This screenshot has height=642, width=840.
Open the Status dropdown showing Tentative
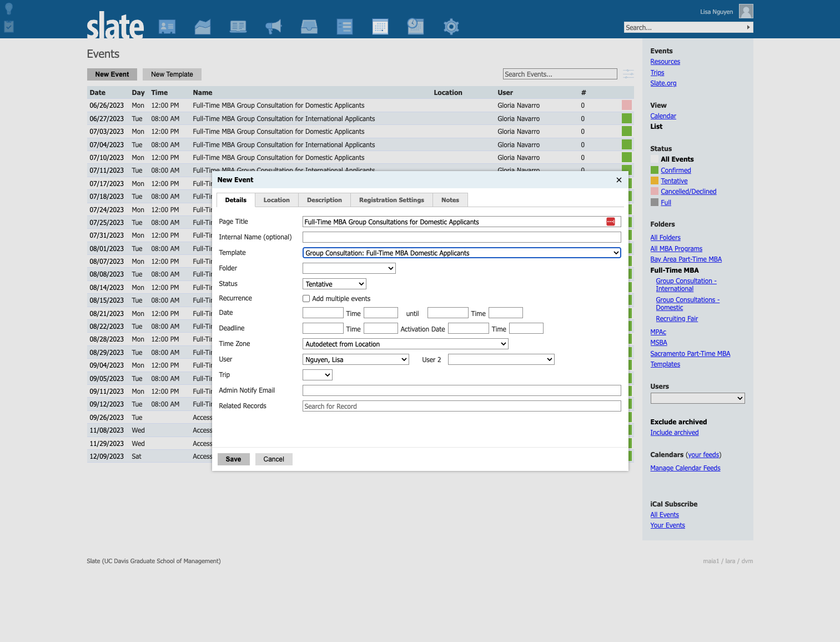tap(334, 284)
